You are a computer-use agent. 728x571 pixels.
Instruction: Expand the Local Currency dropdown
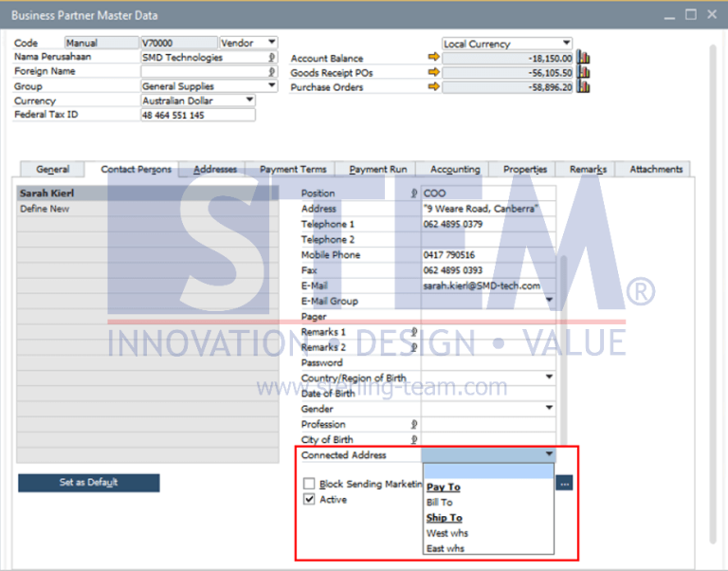pyautogui.click(x=566, y=43)
